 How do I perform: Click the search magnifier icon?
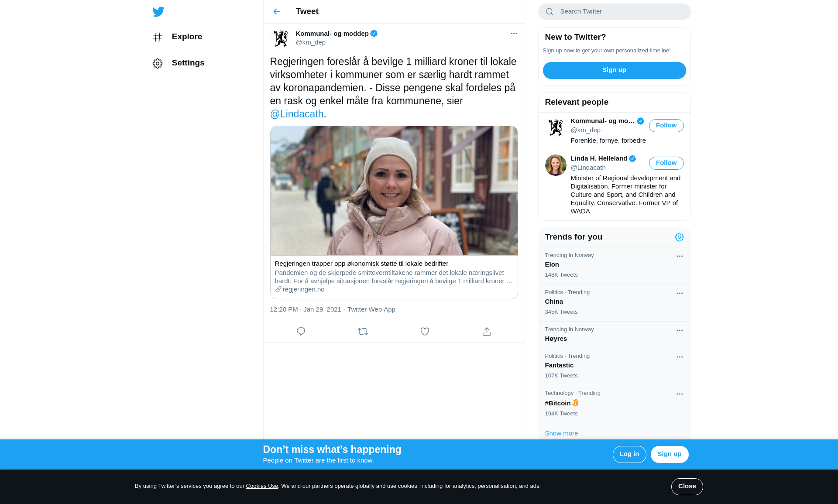[x=550, y=12]
